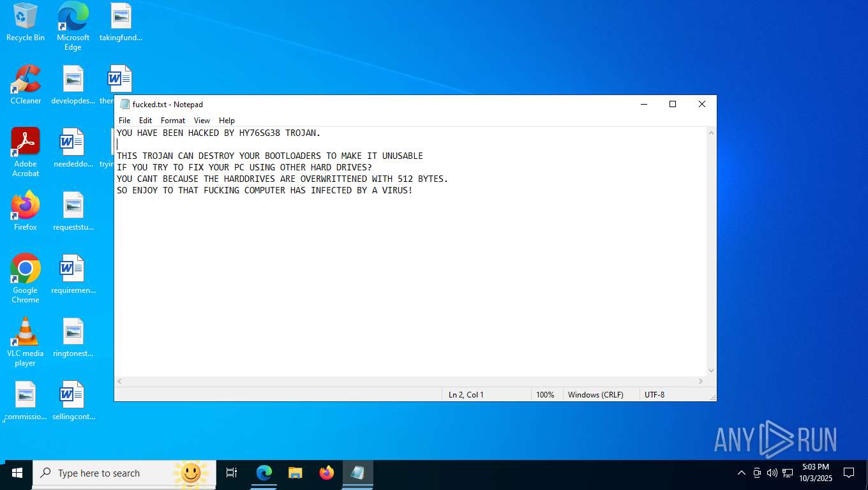
Task: Open Task View on the taskbar
Action: pos(232,473)
